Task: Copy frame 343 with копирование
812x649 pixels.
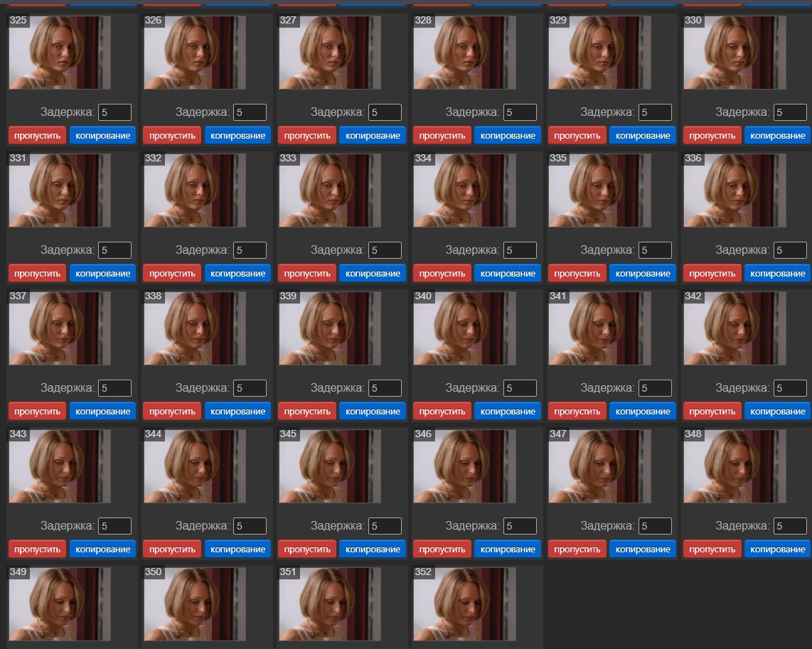Action: click(102, 549)
